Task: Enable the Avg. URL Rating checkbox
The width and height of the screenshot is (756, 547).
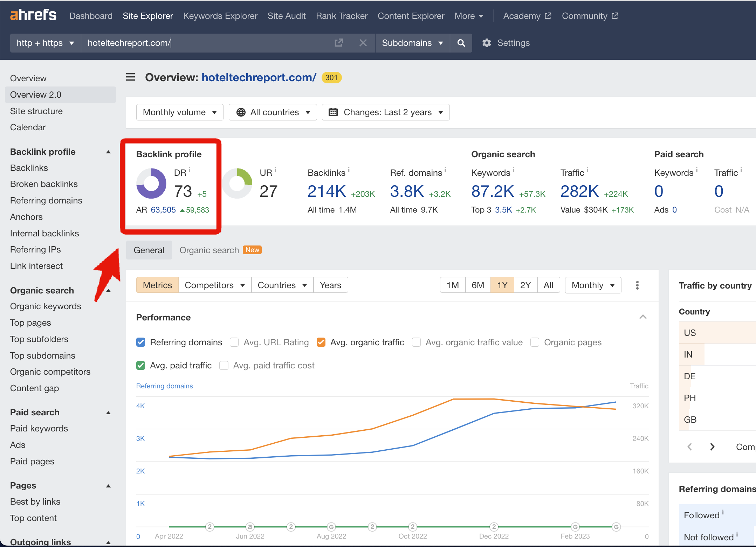Action: coord(234,342)
